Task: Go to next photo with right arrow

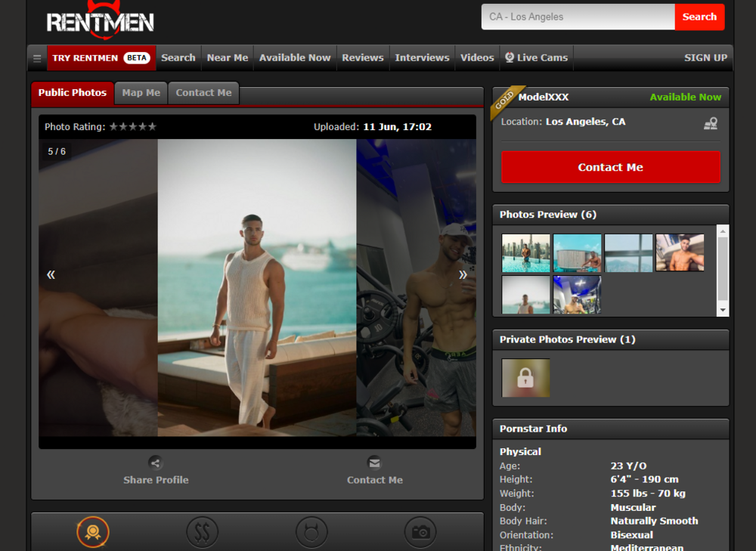Action: (x=463, y=274)
